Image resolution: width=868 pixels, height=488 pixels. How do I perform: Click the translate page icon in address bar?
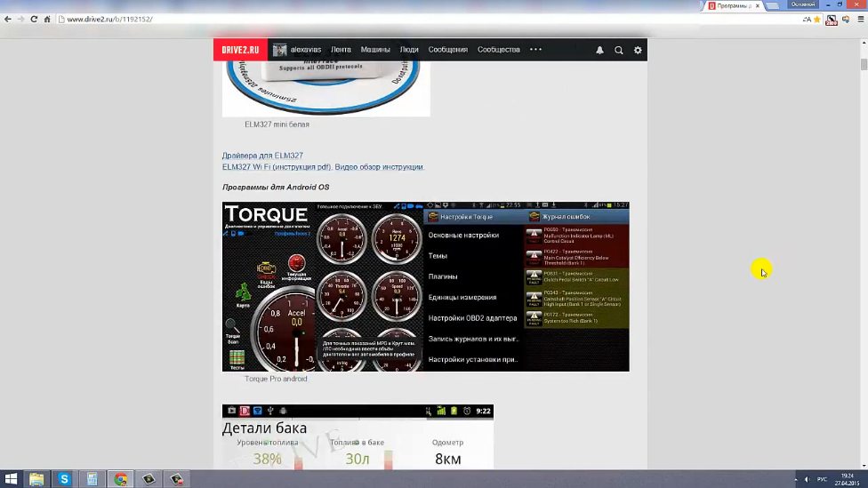pyautogui.click(x=807, y=20)
